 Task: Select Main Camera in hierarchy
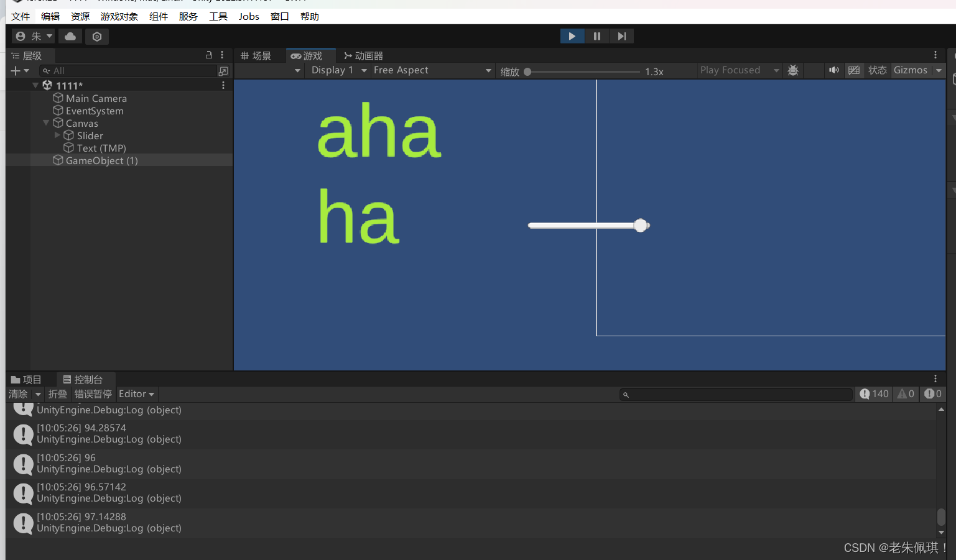(96, 98)
